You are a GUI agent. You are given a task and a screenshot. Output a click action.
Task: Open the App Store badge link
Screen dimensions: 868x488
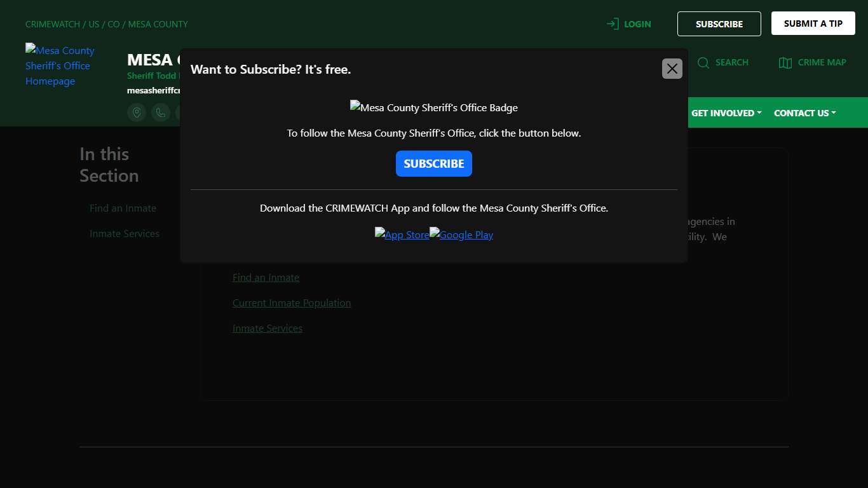pos(402,234)
